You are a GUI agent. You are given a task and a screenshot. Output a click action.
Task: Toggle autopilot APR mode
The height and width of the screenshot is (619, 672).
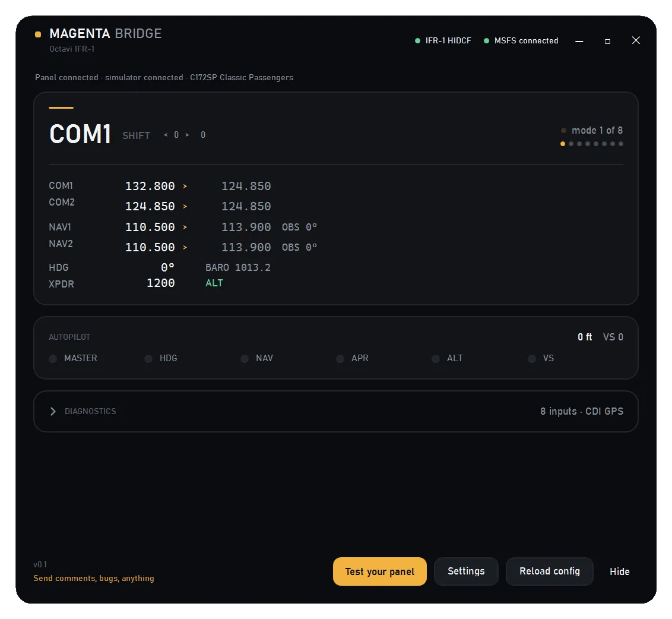(x=340, y=359)
